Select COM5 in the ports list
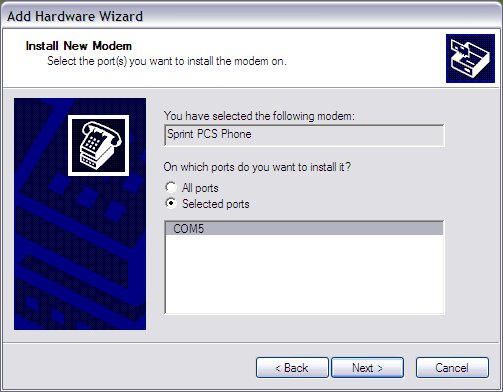The image size is (503, 392). click(x=304, y=229)
